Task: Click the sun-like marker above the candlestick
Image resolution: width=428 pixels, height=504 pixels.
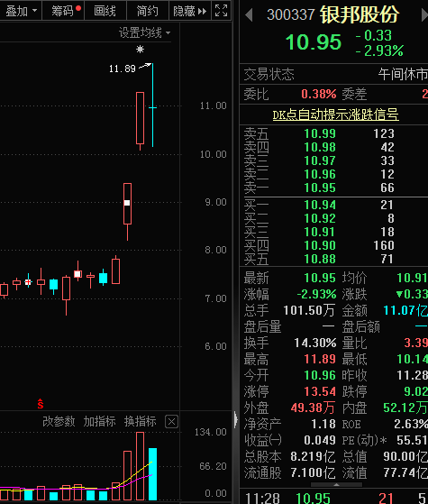Action: click(140, 50)
